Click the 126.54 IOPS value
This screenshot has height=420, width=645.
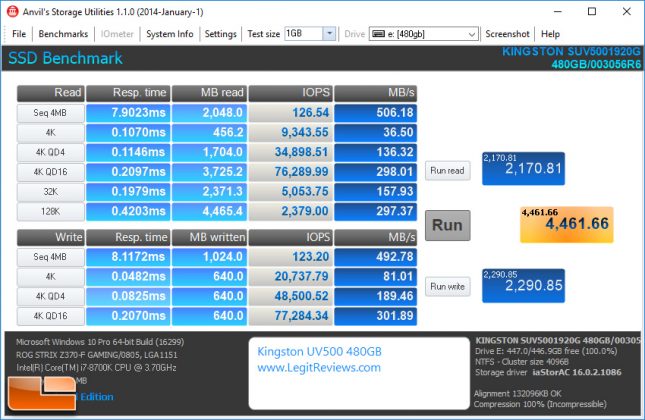pyautogui.click(x=290, y=113)
